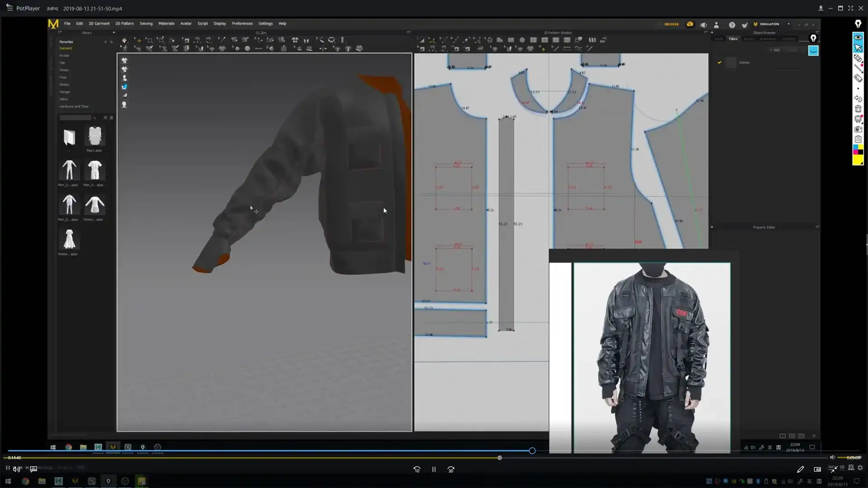Click the help question mark icon

[732, 25]
